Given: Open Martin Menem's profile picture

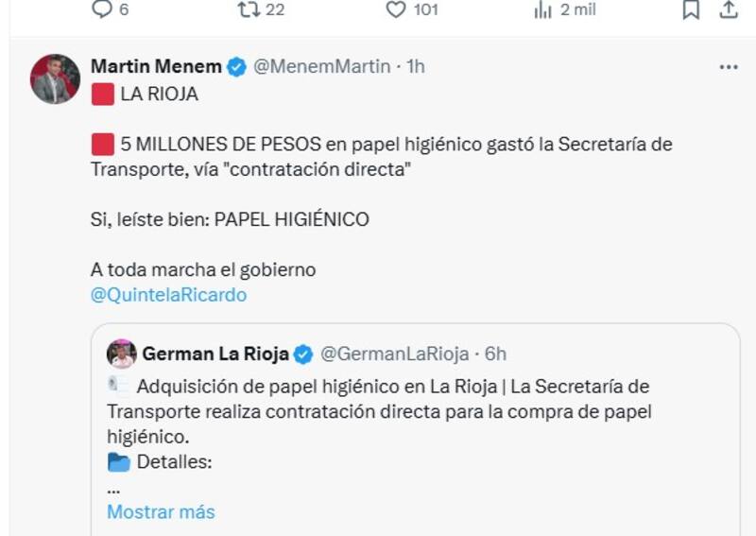Looking at the screenshot, I should click(x=55, y=78).
